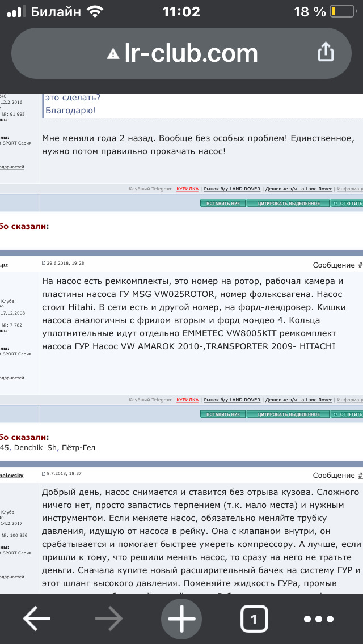363x644 pixels.
Task: Open the КУРИЛКА Telegram link under the first post
Action: [187, 189]
